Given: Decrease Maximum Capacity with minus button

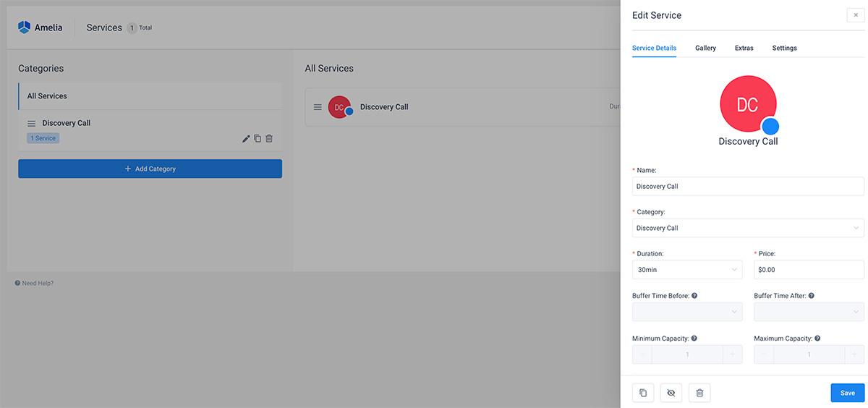Looking at the screenshot, I should pyautogui.click(x=764, y=354).
